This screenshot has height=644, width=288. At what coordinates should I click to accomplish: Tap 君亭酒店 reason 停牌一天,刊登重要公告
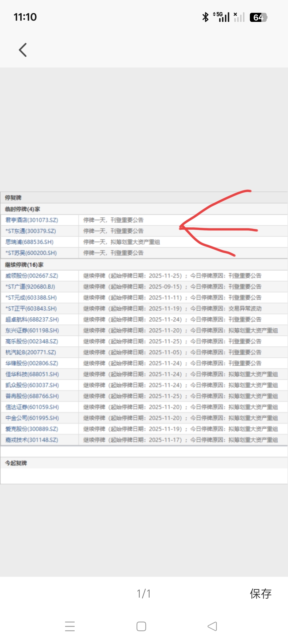click(113, 220)
